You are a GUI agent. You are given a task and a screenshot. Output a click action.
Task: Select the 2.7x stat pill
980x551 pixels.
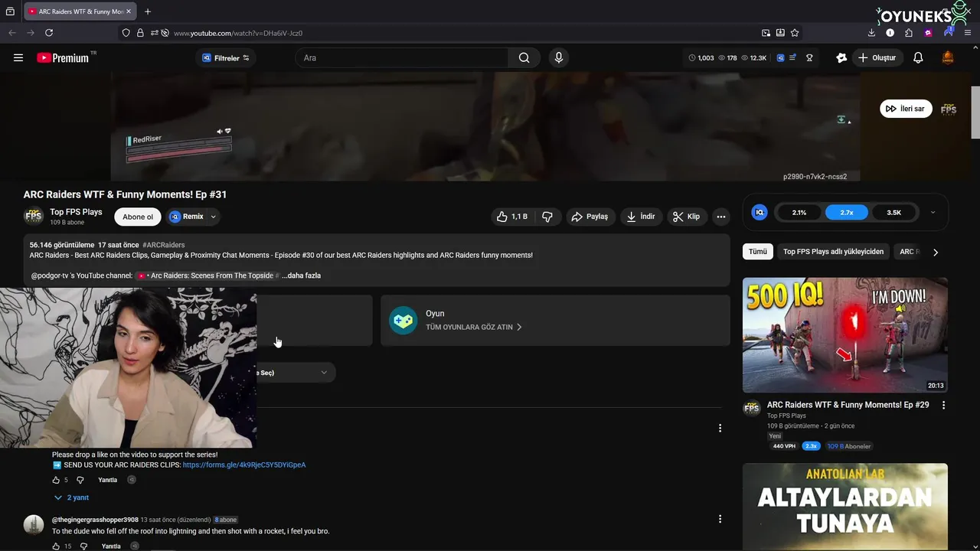(x=847, y=212)
